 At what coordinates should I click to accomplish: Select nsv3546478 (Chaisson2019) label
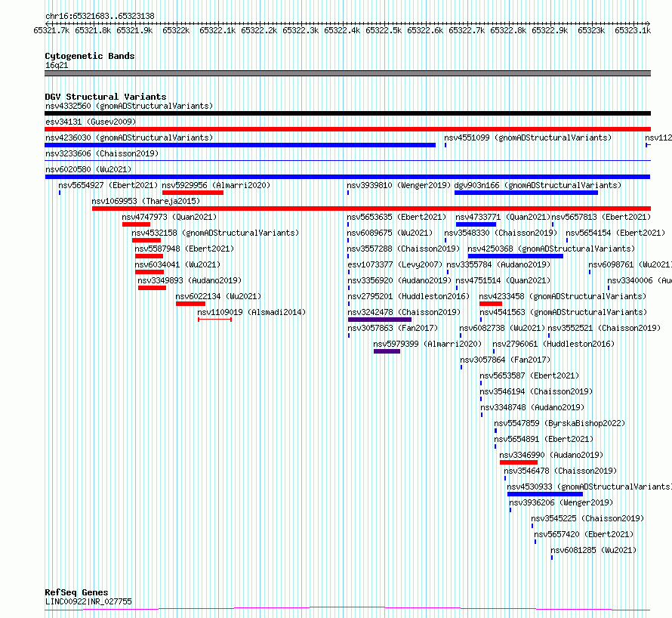[560, 471]
